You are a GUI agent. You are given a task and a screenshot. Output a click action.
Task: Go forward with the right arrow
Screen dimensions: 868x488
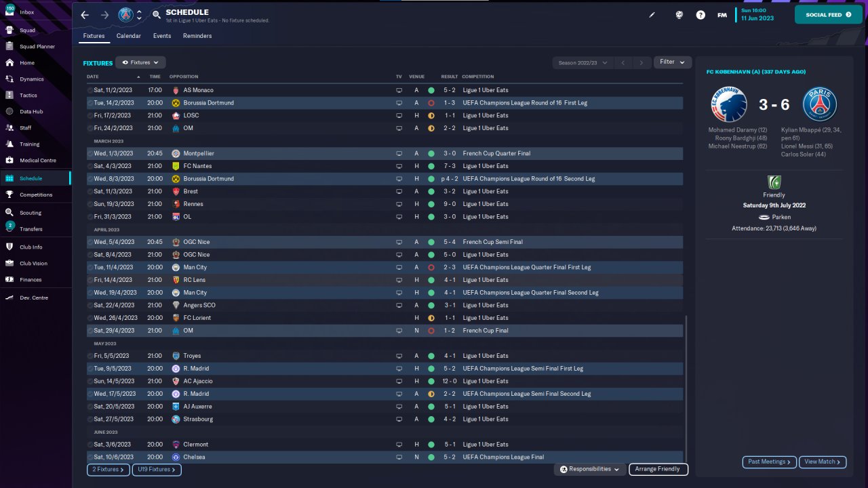(104, 15)
